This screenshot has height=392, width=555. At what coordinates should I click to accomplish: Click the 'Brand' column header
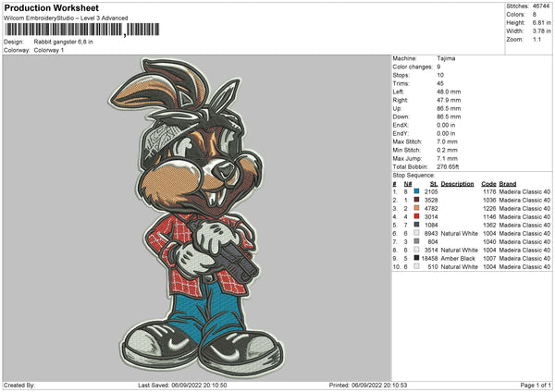508,184
